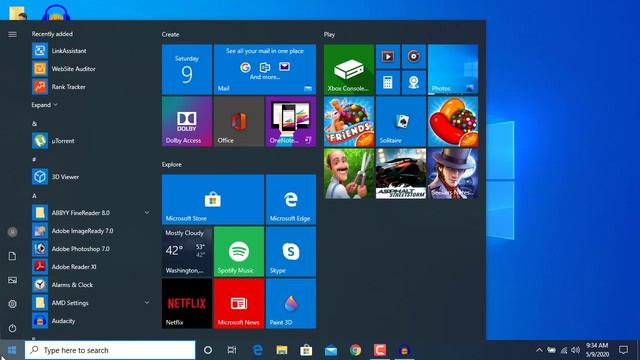Launch the Candy Crush Friends tile
Image resolution: width=640 pixels, height=360 pixels.
pyautogui.click(x=349, y=122)
